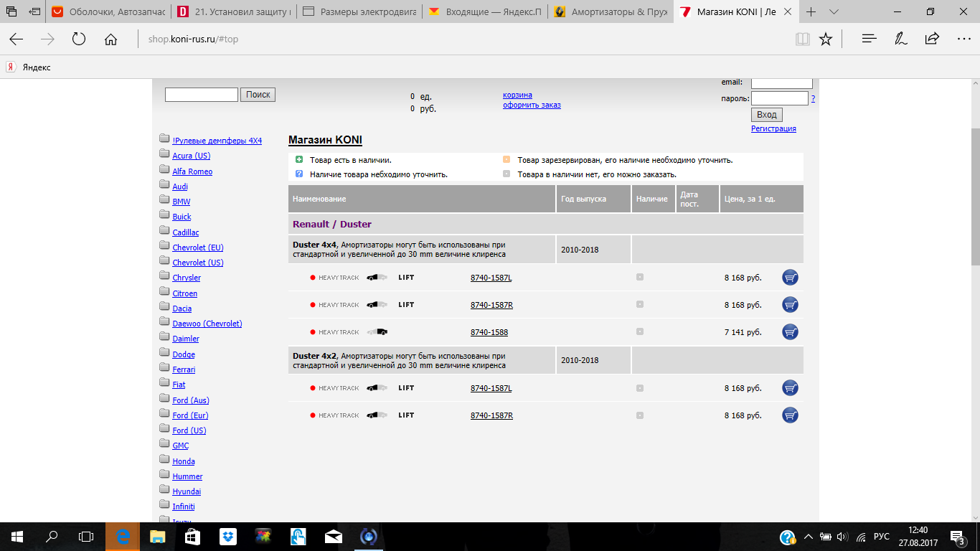Open Яндекс favorites bar bookmark

[x=29, y=67]
